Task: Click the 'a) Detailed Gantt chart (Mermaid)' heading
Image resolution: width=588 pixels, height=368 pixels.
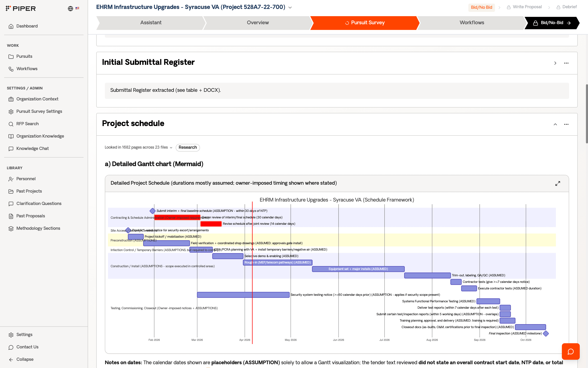Action: point(154,164)
